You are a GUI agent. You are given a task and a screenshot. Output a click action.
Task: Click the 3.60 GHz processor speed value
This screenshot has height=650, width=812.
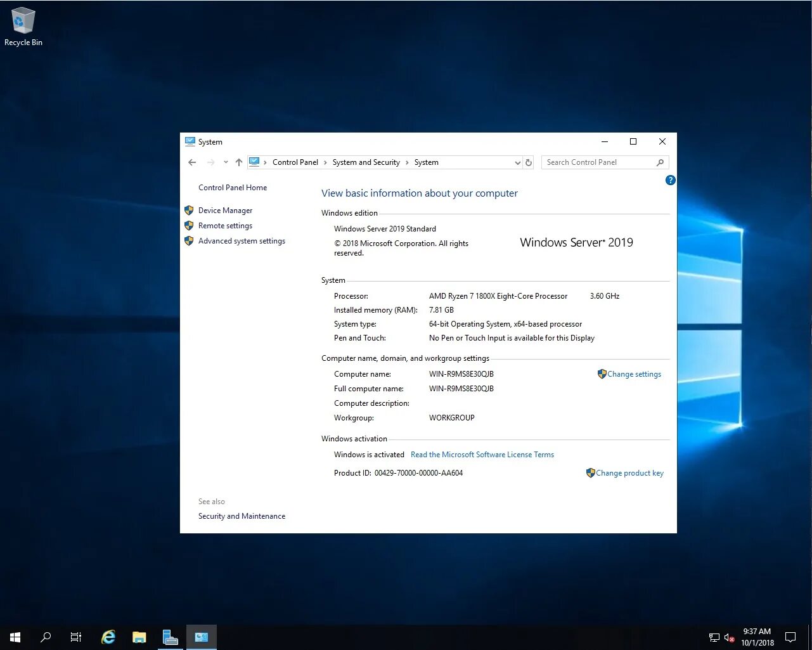605,296
